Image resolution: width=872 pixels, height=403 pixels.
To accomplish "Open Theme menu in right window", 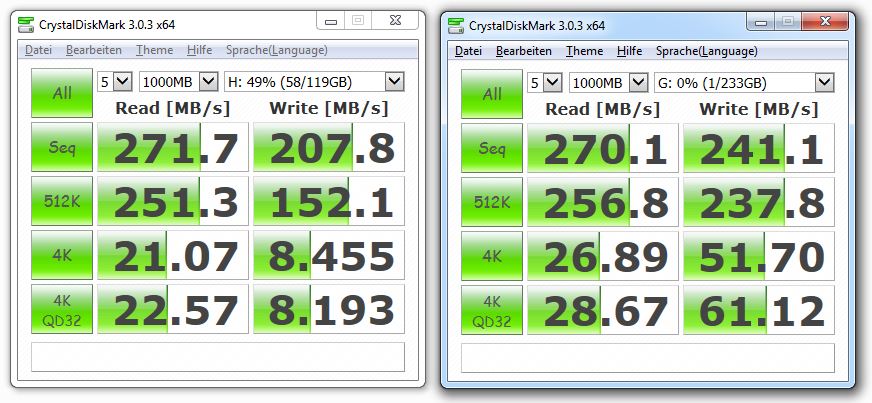I will coord(584,51).
